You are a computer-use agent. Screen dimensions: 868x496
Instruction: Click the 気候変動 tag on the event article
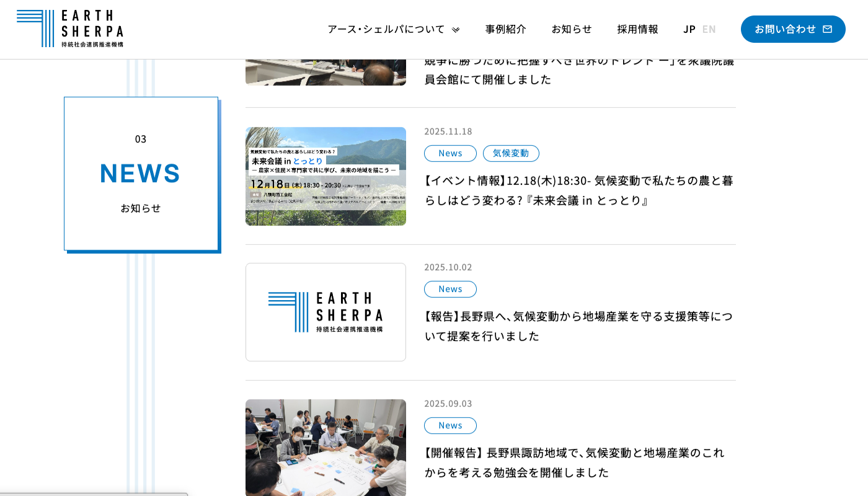pos(510,153)
